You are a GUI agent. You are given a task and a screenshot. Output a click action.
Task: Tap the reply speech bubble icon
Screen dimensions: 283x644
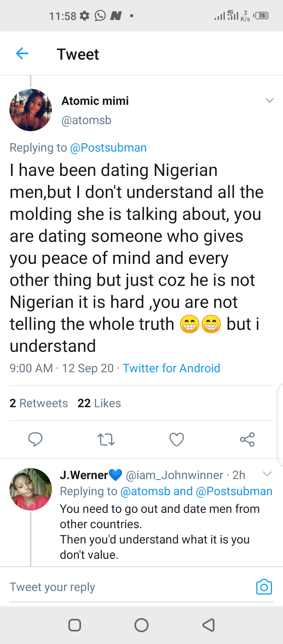[35, 439]
